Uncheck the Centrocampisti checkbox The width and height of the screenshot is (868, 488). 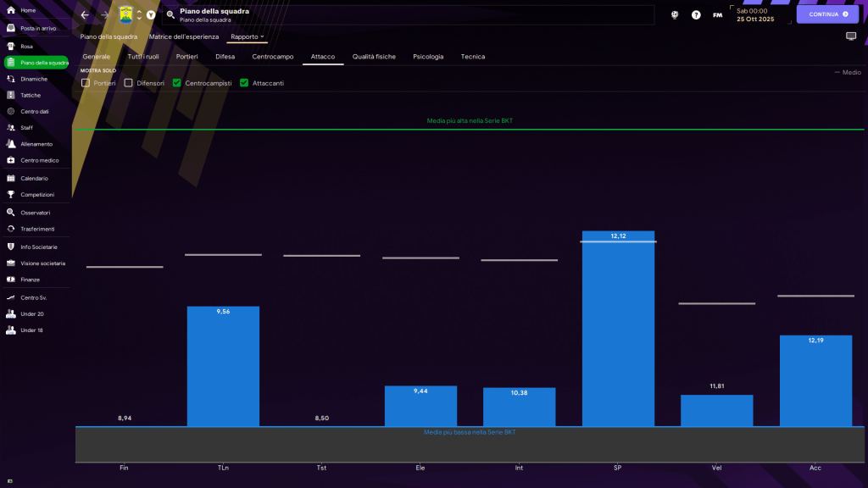pos(176,83)
